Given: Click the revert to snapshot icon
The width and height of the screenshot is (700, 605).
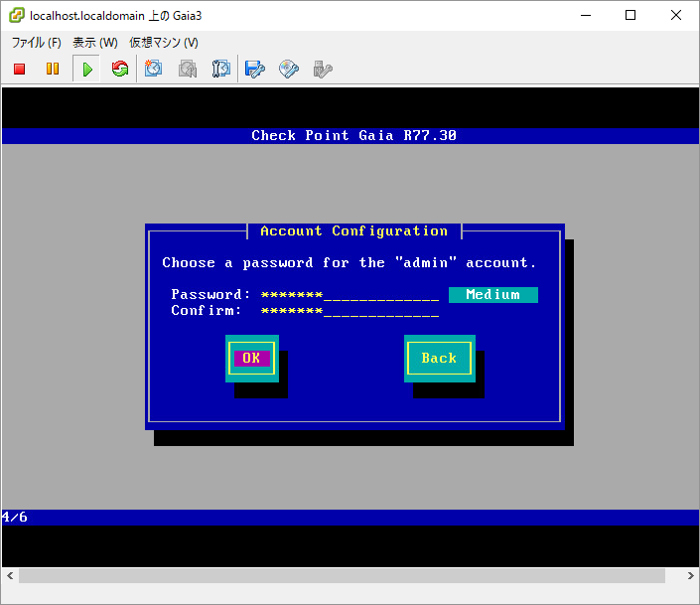Looking at the screenshot, I should point(188,69).
